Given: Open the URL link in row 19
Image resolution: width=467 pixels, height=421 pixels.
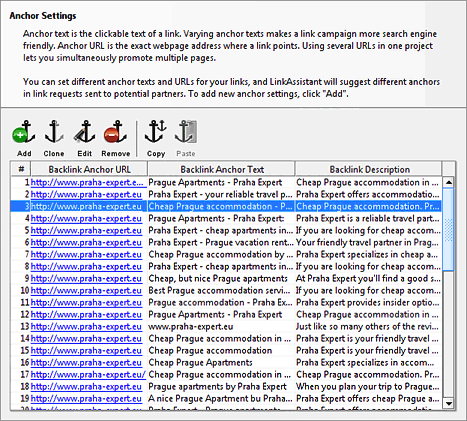Looking at the screenshot, I should pyautogui.click(x=86, y=398).
